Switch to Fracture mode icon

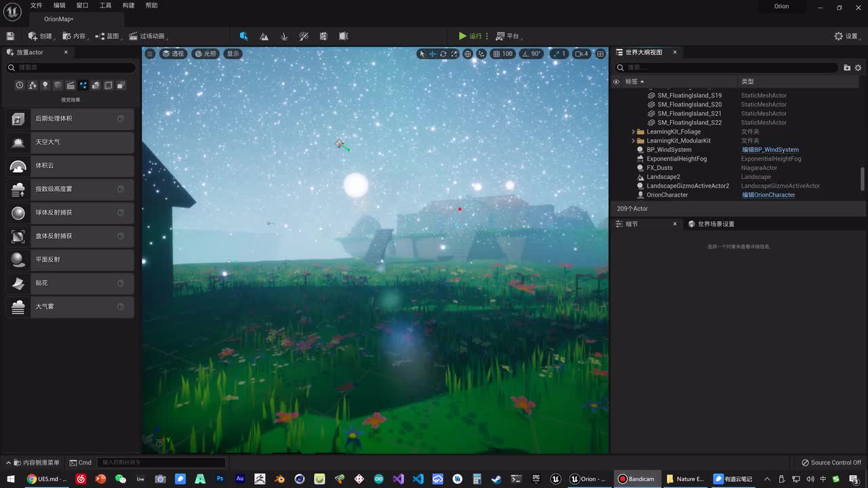pos(323,36)
